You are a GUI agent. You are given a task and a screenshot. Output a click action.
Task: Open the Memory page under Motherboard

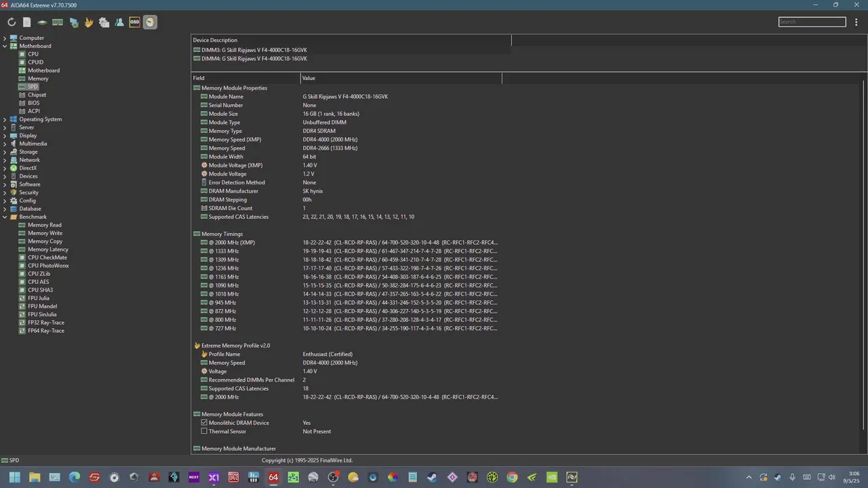[x=38, y=79]
